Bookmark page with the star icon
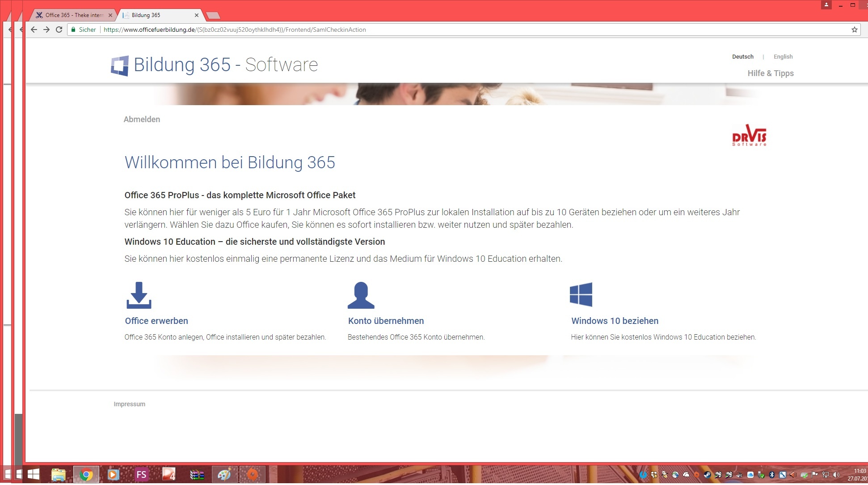 (x=854, y=30)
